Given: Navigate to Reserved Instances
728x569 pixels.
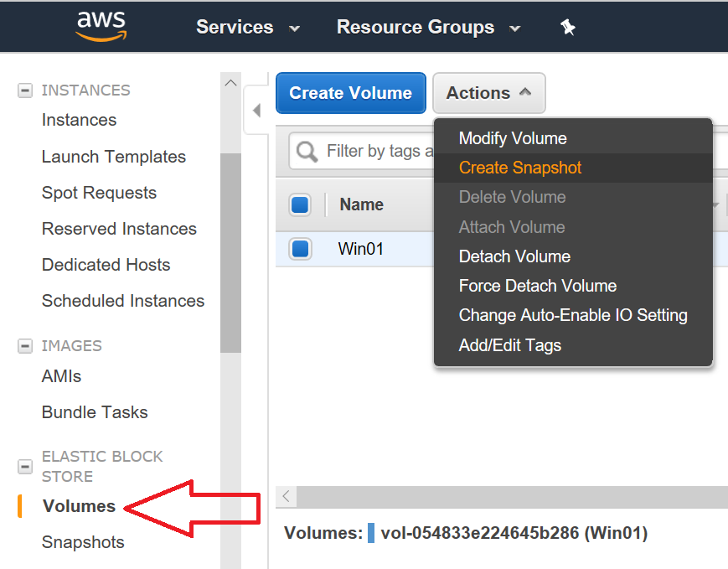Looking at the screenshot, I should (x=119, y=229).
